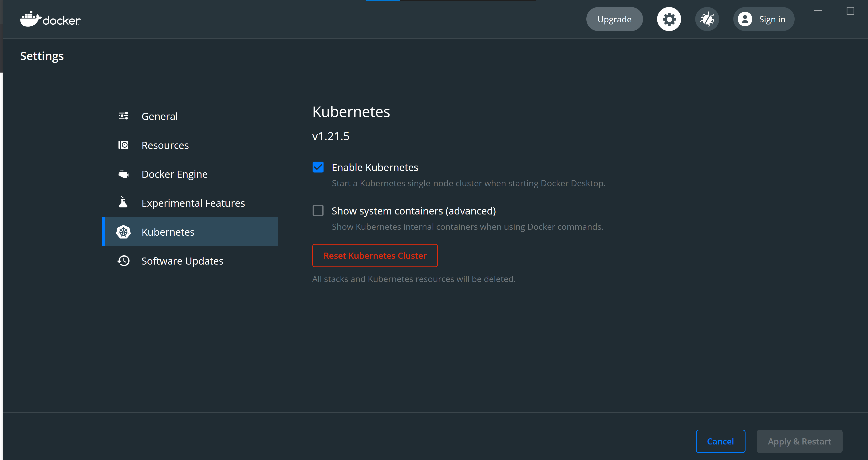
Task: Click the user avatar icon
Action: point(745,19)
